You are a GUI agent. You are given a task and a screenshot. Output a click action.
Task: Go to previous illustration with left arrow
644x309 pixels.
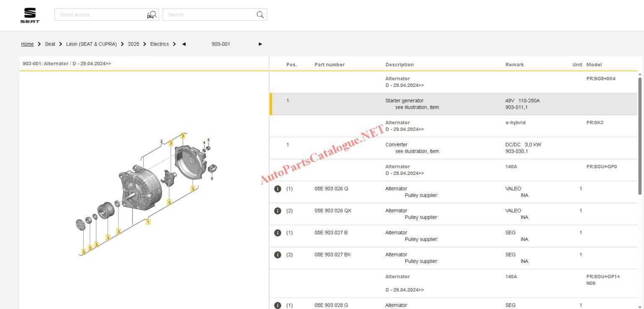184,44
